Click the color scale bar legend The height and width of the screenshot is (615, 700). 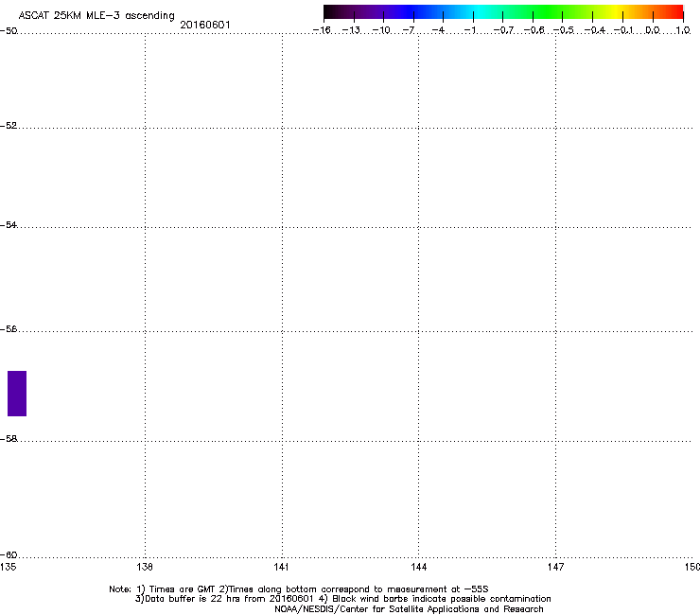tap(503, 12)
